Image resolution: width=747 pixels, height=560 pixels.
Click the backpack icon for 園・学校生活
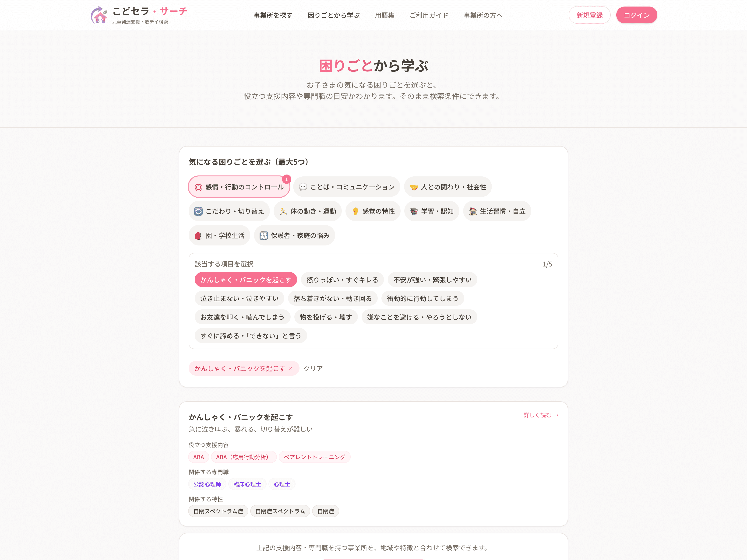tap(198, 236)
